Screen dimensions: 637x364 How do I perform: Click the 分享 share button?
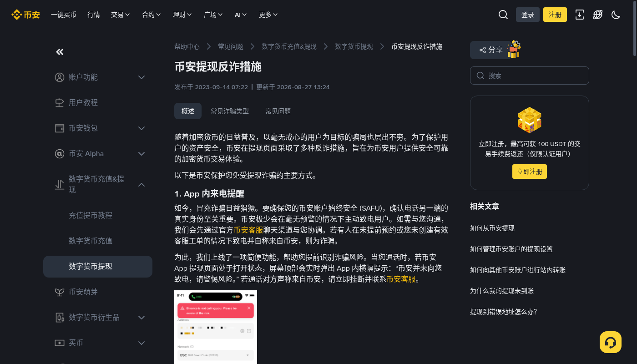click(x=491, y=50)
